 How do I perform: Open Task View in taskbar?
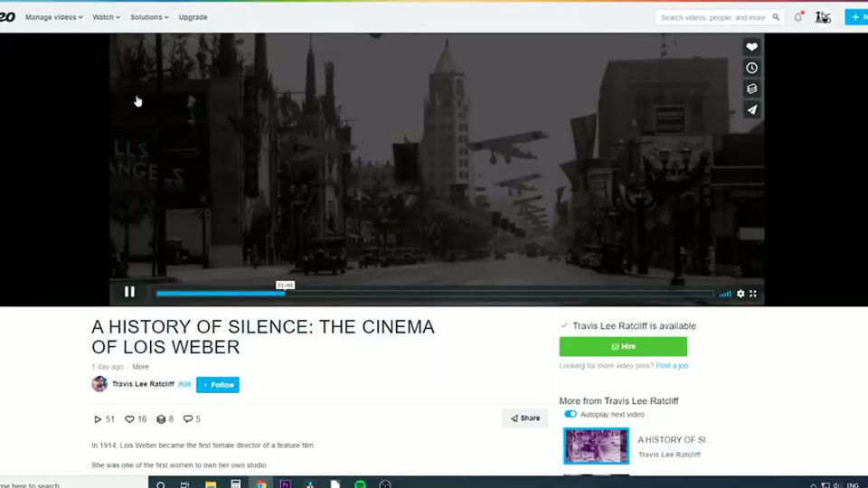(x=184, y=484)
